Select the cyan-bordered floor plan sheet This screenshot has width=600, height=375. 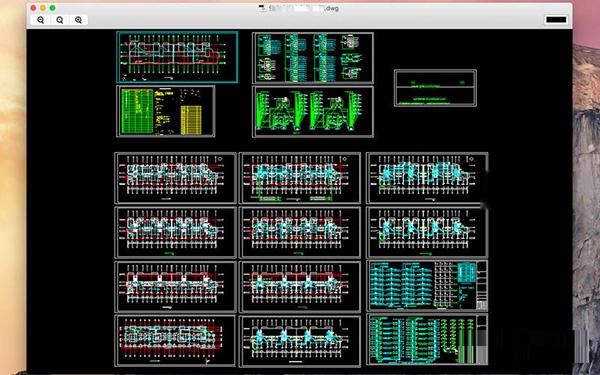point(177,57)
